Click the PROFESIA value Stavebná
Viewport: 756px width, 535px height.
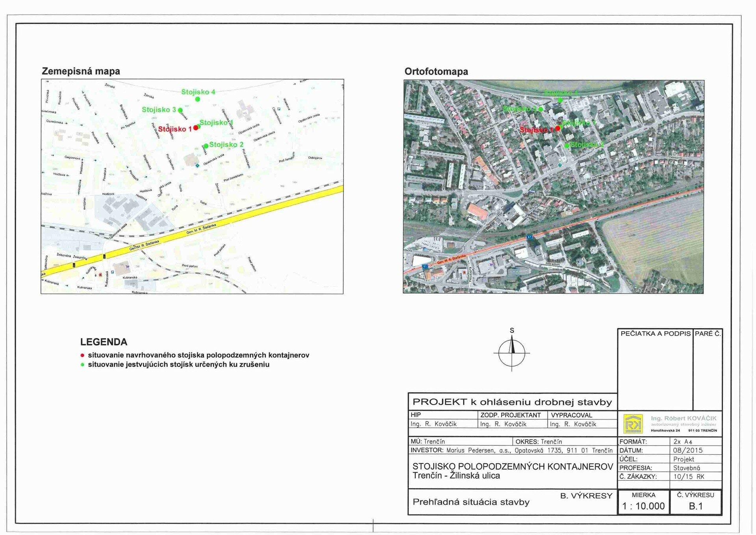click(687, 468)
